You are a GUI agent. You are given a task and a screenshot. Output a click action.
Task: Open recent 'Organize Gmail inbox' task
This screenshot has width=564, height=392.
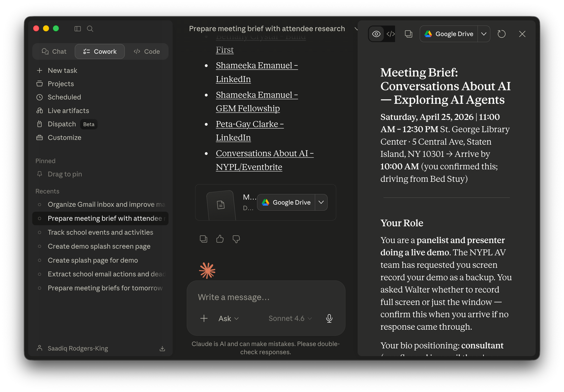click(x=100, y=204)
